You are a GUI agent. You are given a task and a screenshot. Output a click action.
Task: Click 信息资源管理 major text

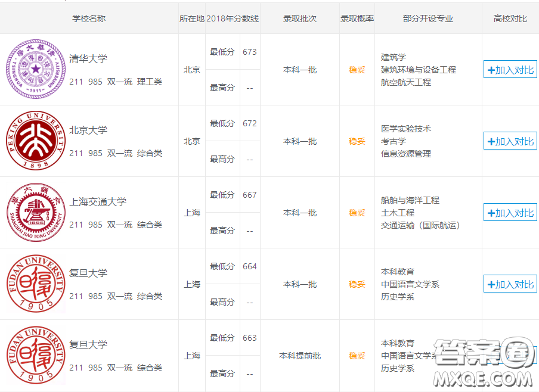pyautogui.click(x=406, y=154)
